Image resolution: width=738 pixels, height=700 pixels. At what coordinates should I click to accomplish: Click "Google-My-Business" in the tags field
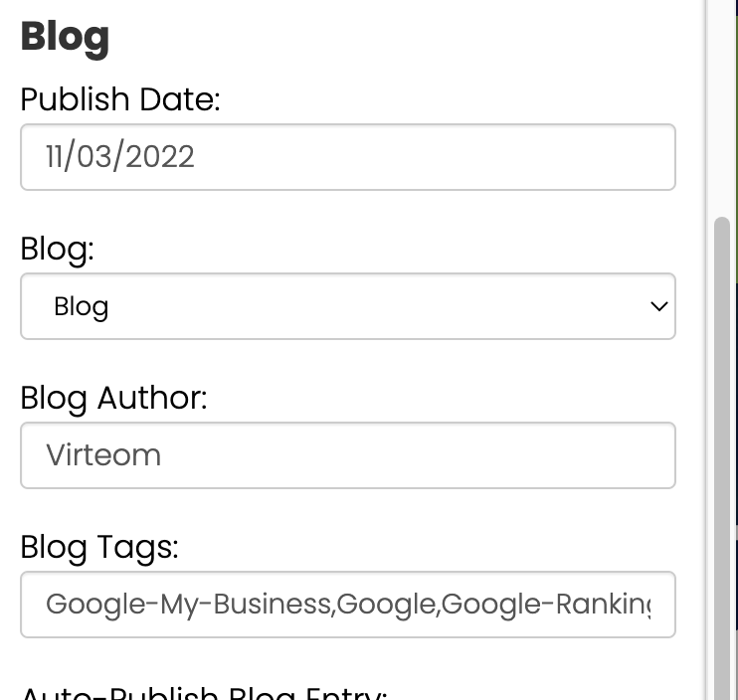point(190,605)
